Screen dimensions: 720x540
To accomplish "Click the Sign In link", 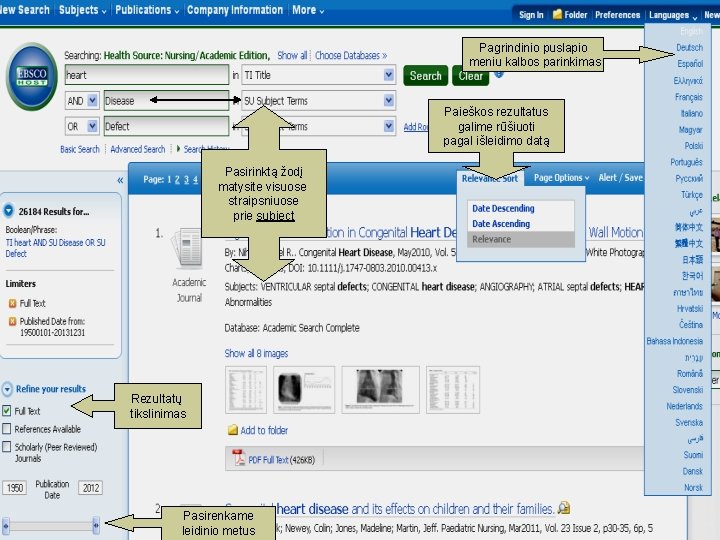I will click(x=531, y=15).
